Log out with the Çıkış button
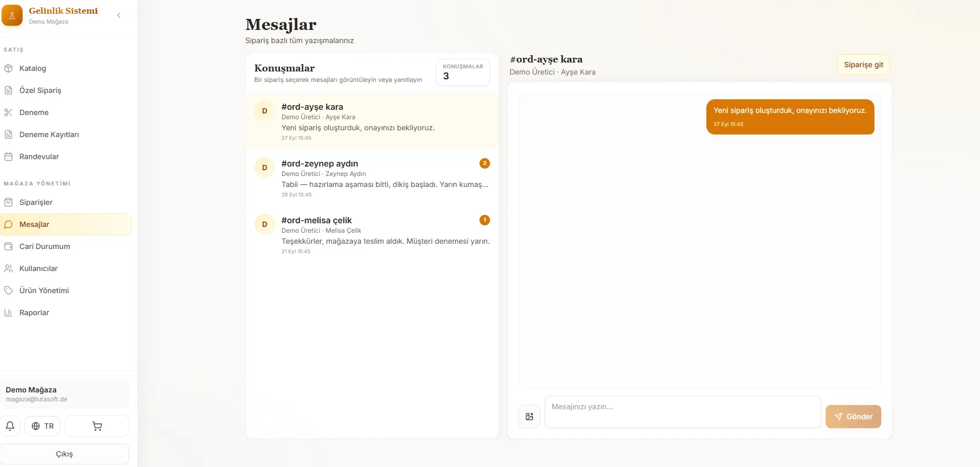This screenshot has width=980, height=467. pyautogui.click(x=65, y=454)
